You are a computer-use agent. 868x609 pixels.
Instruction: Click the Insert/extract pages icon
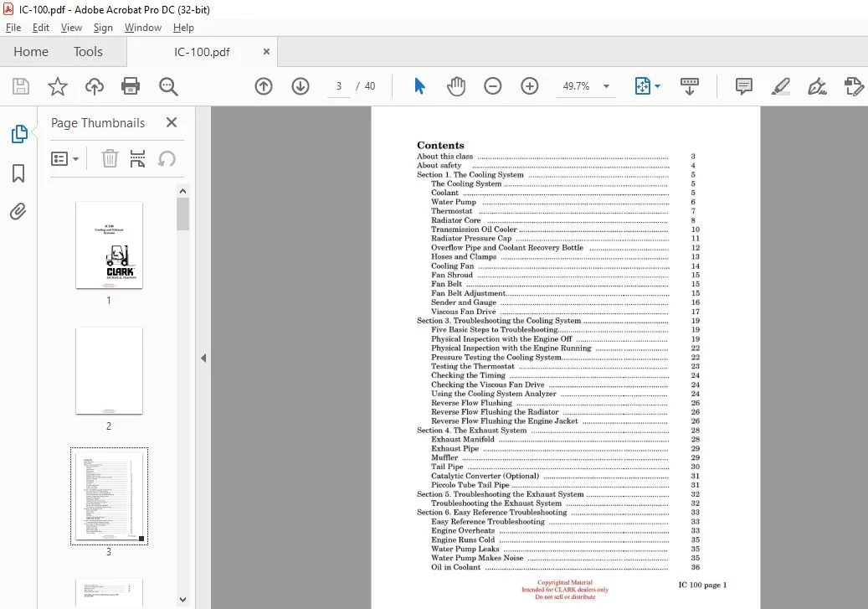137,159
